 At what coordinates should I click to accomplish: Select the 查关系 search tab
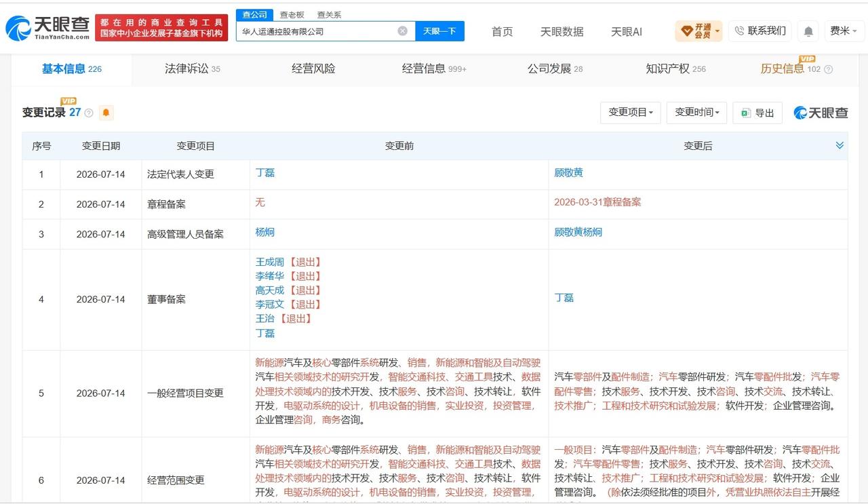(x=329, y=14)
